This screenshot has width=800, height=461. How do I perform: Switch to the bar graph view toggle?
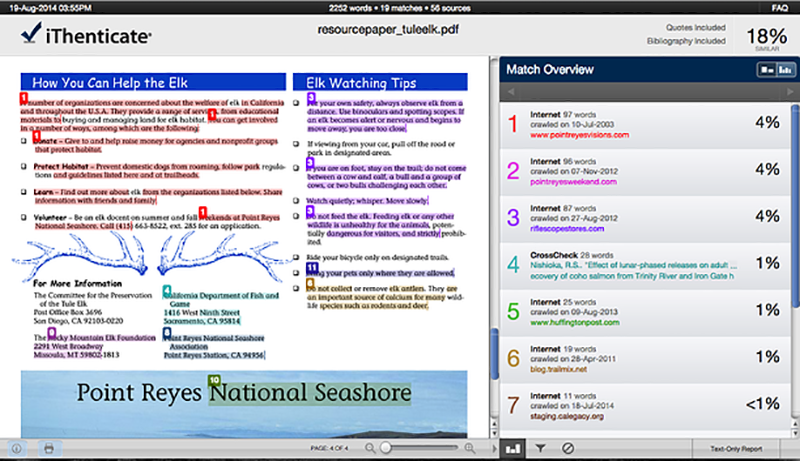coord(783,69)
